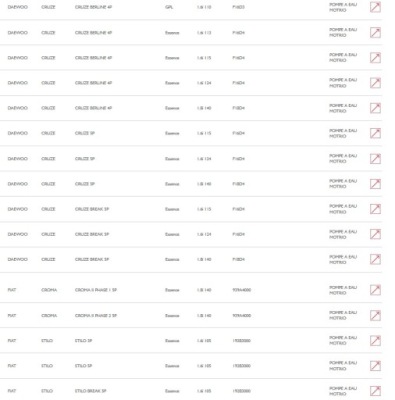Open link icon for Cruze Berline 4P 1.6 113
This screenshot has width=395, height=400.
tap(375, 32)
